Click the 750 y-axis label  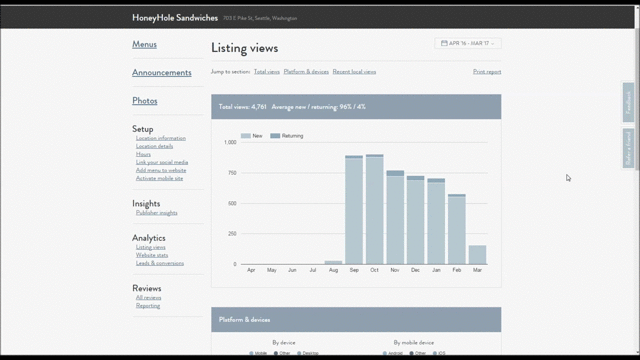(x=232, y=173)
